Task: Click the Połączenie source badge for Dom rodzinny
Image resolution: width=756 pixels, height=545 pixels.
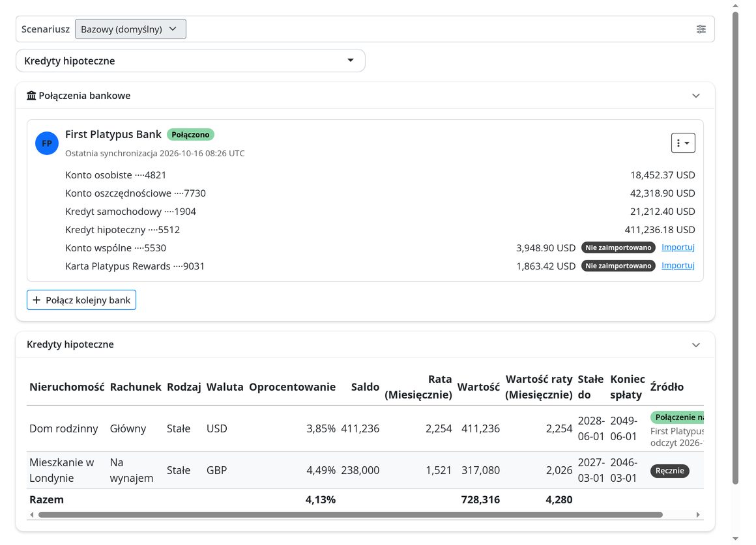Action: coord(677,417)
